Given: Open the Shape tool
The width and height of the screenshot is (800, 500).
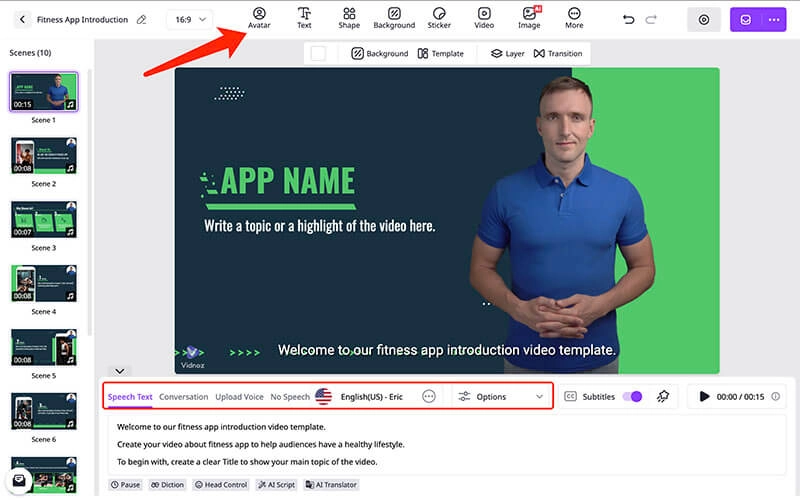Looking at the screenshot, I should click(x=349, y=18).
